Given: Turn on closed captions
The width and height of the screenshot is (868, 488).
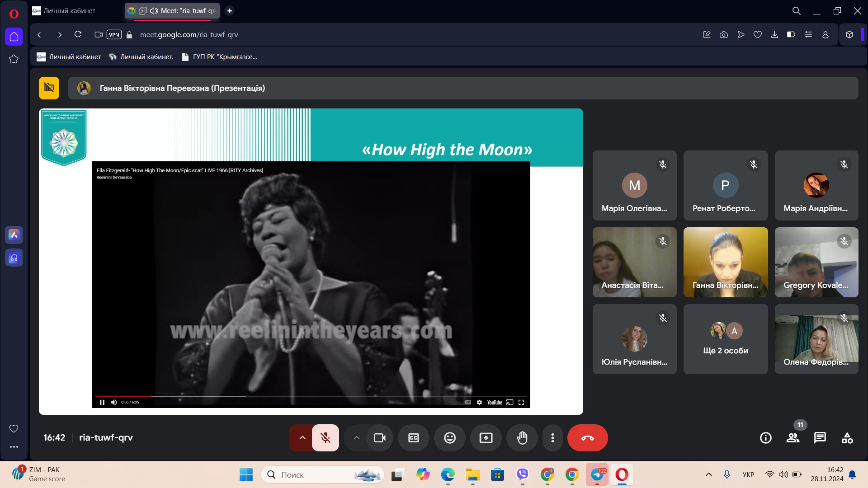Looking at the screenshot, I should (413, 437).
